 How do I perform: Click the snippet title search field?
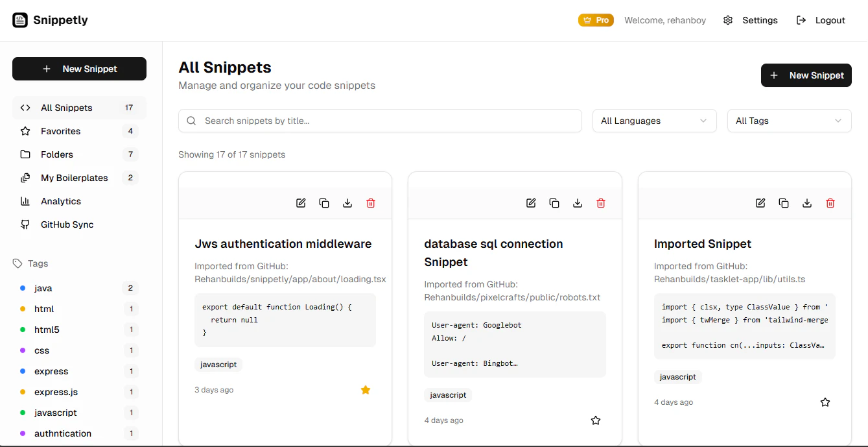[x=380, y=121]
